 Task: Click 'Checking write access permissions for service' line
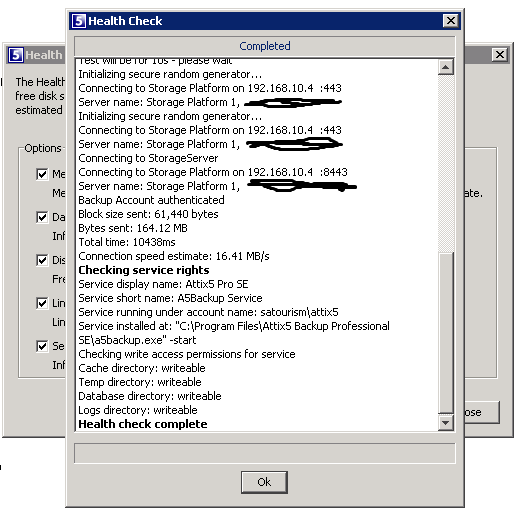(187, 354)
